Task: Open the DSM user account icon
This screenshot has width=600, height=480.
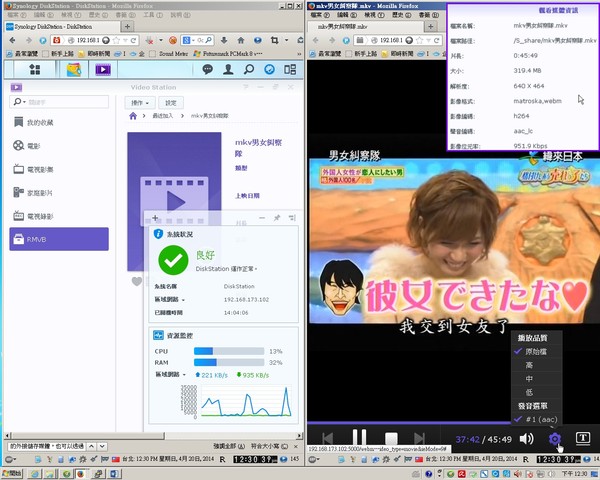Action: [226, 70]
